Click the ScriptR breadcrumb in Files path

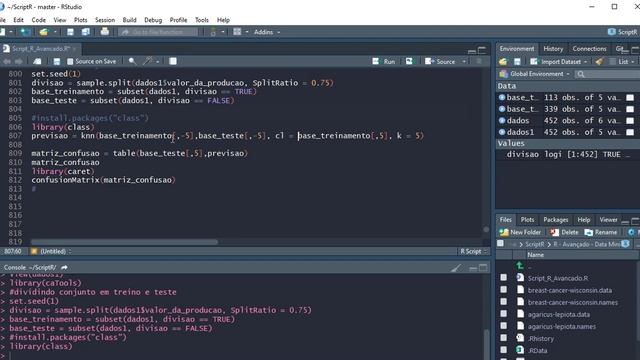point(535,244)
